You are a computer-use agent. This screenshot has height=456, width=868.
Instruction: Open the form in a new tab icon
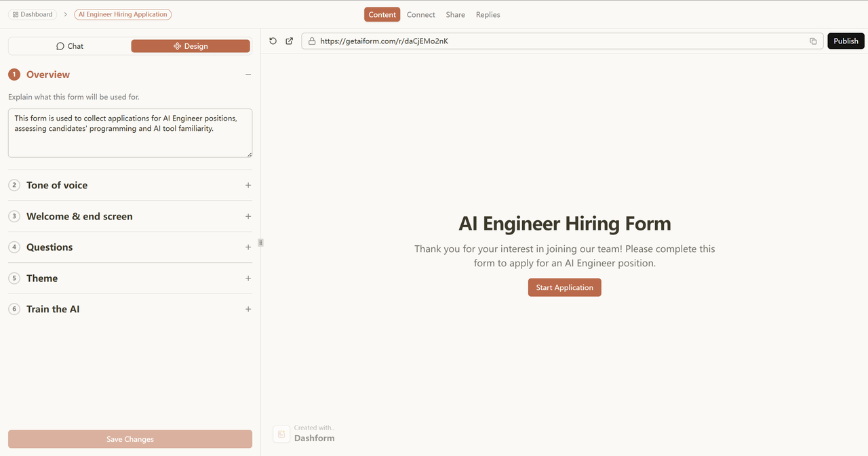[290, 41]
